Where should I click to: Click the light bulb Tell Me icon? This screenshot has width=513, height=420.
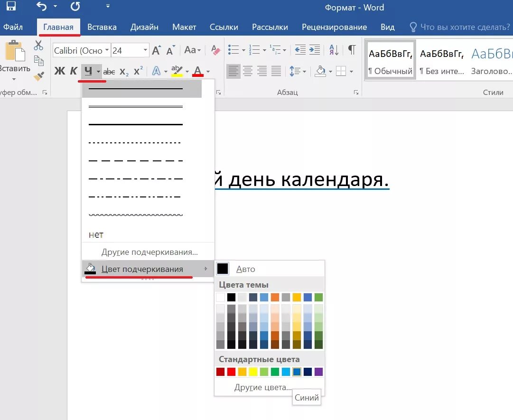(x=413, y=27)
